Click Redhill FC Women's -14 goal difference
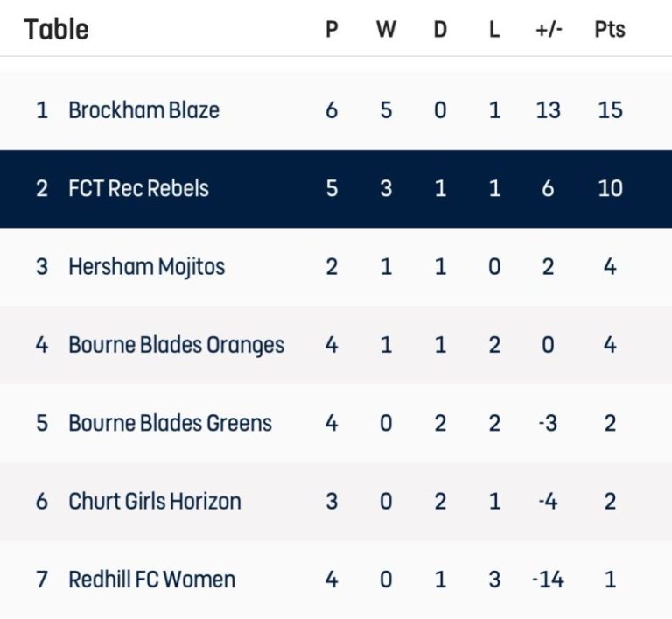 point(548,580)
